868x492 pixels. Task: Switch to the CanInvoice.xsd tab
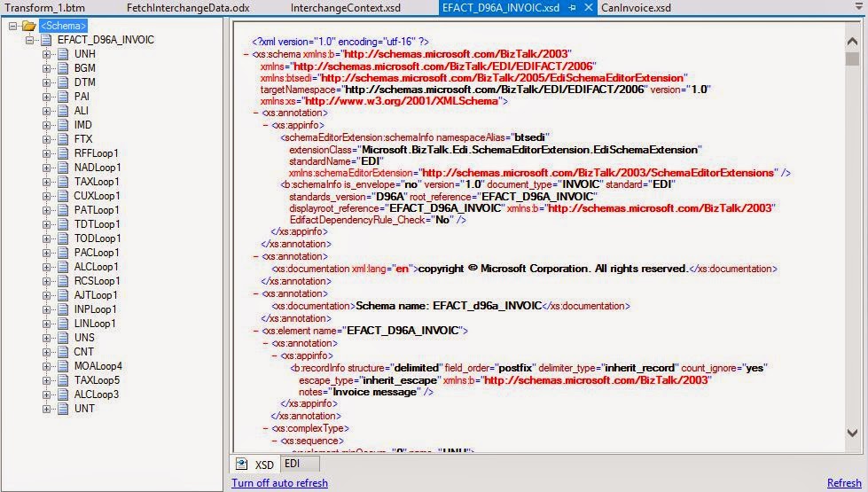636,8
